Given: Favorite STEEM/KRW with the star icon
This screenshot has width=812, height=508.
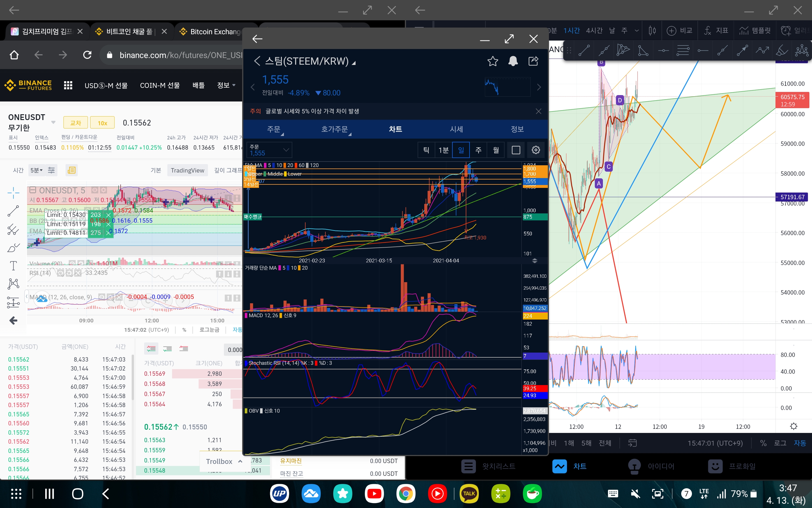Looking at the screenshot, I should click(x=492, y=61).
